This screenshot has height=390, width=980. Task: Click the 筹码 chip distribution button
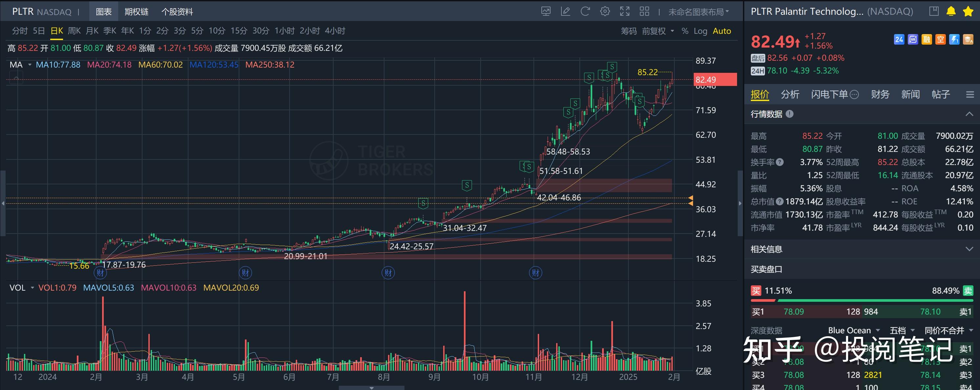pos(628,31)
